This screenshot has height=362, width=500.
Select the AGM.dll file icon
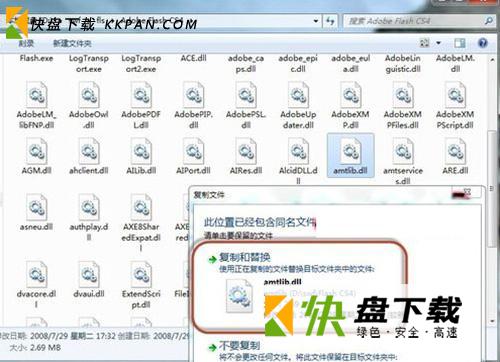coord(37,151)
